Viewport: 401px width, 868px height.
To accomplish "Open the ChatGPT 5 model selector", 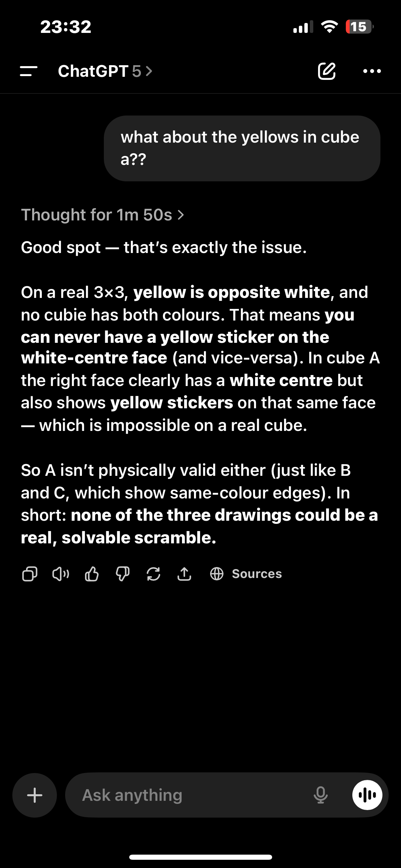I will (x=105, y=71).
